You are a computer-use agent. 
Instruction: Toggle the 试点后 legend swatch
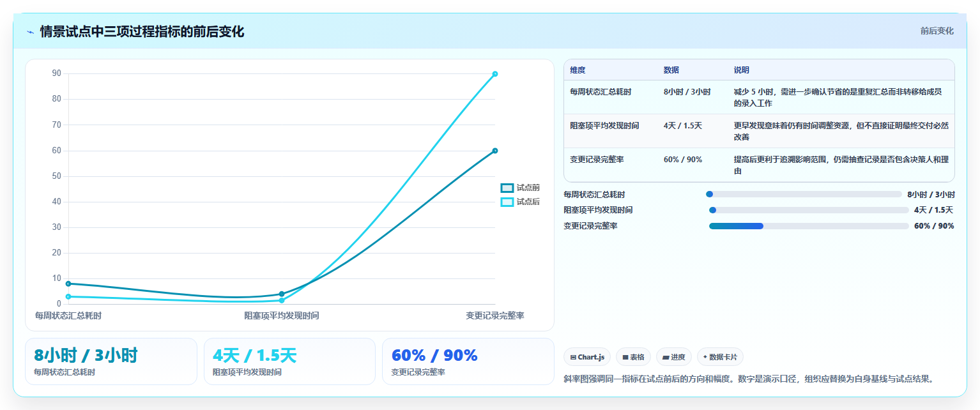[x=507, y=202]
